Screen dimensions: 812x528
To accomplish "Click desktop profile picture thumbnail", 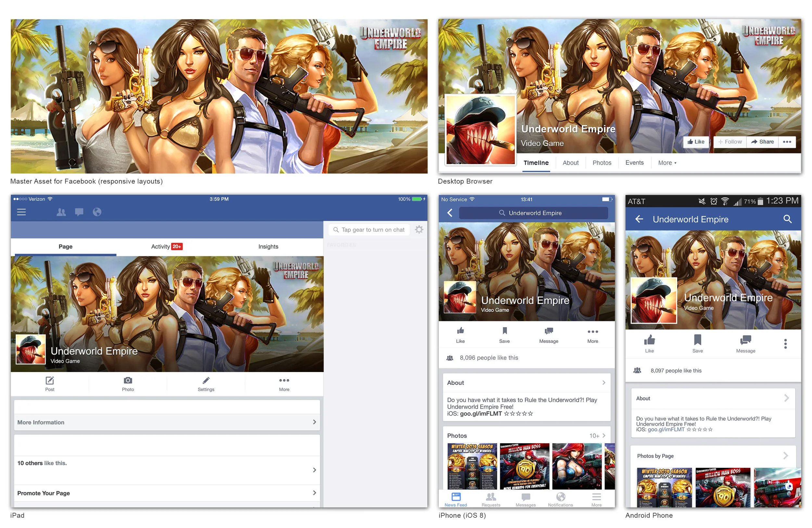I will coord(481,130).
